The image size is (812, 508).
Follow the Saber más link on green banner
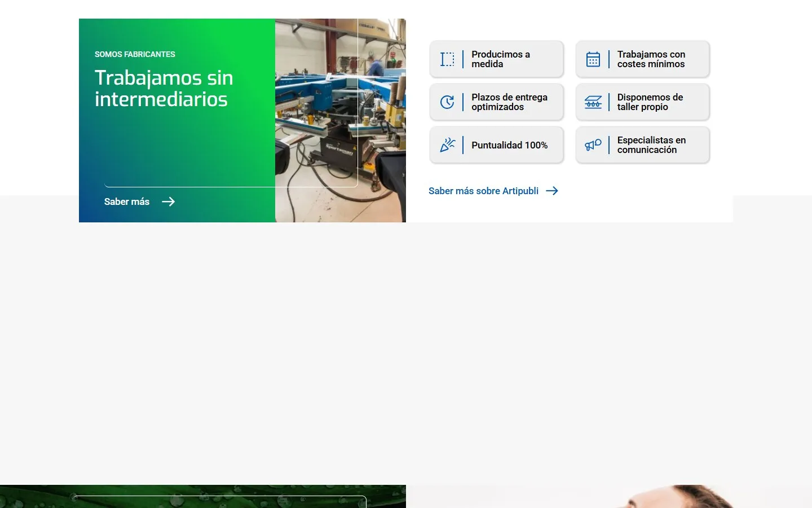[x=139, y=202]
